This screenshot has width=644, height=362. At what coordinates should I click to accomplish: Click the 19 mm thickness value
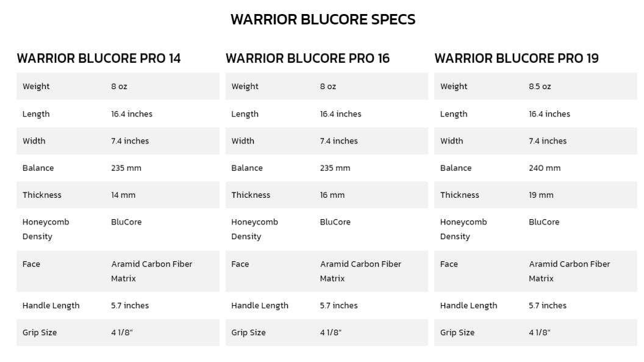tap(541, 195)
